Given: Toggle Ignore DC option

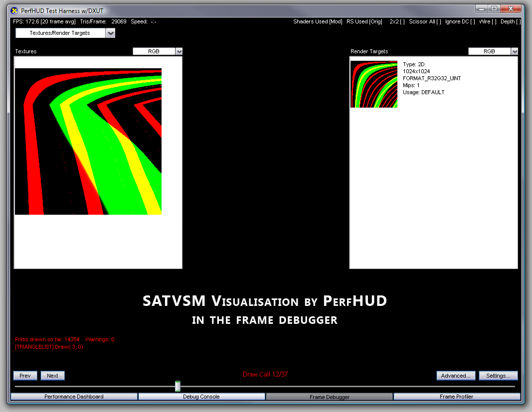Looking at the screenshot, I should 460,22.
